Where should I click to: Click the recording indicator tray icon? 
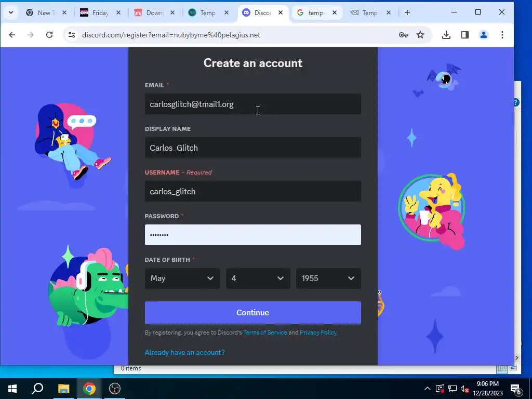(440, 389)
